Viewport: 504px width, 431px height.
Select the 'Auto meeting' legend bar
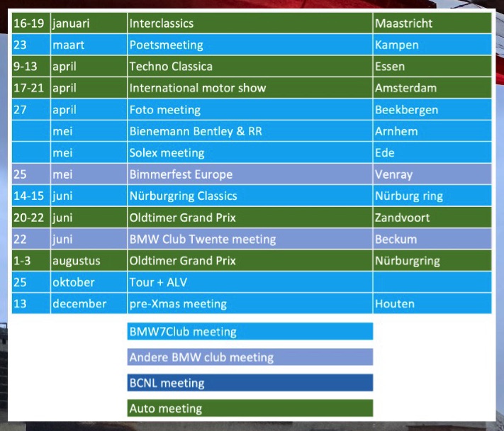pos(250,408)
